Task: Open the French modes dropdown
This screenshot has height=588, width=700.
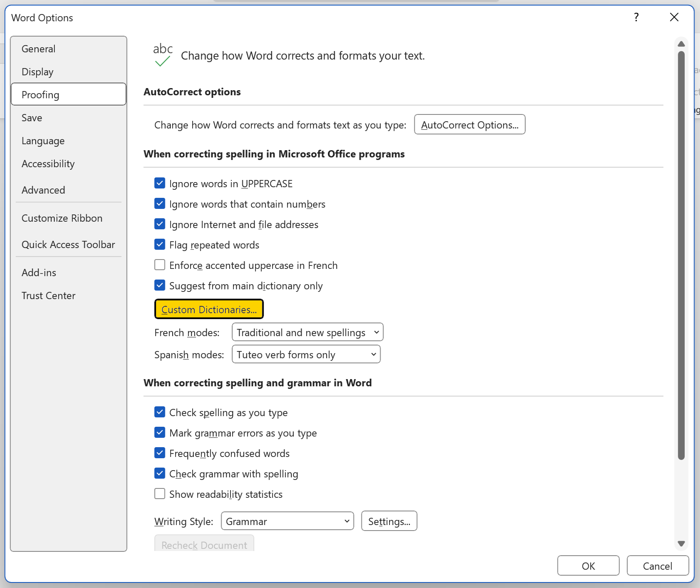Action: 307,332
